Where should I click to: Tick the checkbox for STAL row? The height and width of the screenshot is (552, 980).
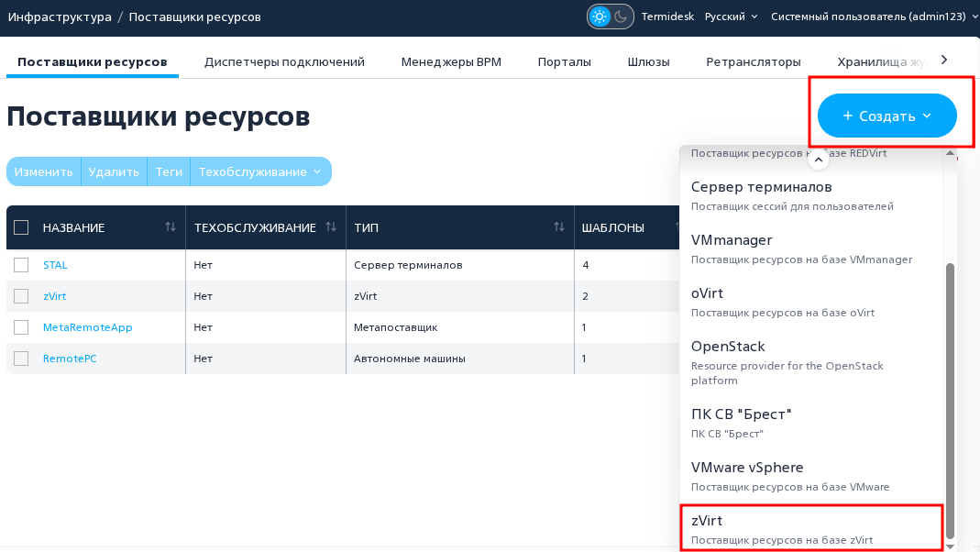[21, 265]
